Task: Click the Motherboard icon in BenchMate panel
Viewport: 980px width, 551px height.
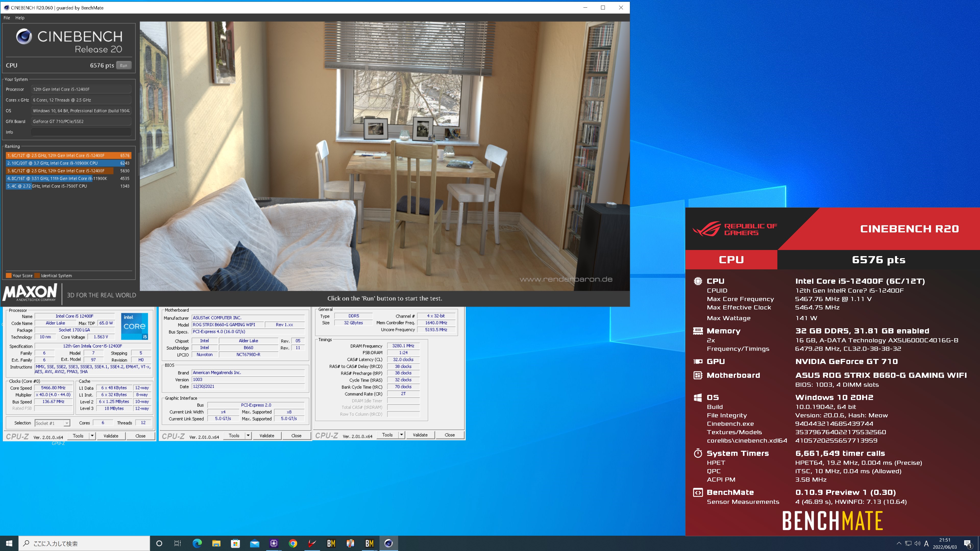Action: 698,375
